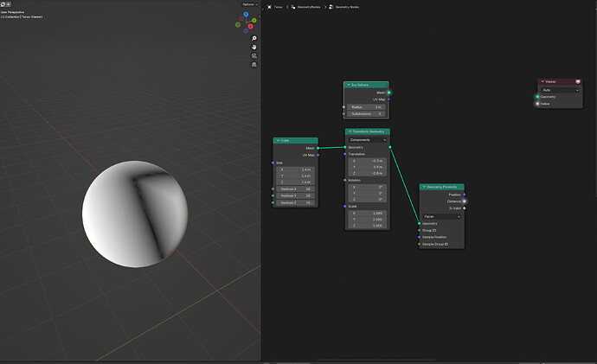Click the Cube Vertices X field

[x=295, y=189]
